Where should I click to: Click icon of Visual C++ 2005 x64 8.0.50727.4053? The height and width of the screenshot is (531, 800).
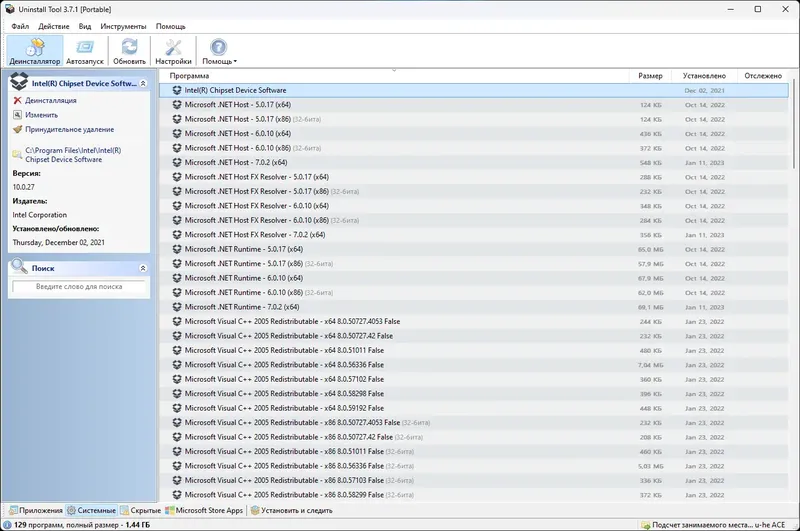[177, 321]
